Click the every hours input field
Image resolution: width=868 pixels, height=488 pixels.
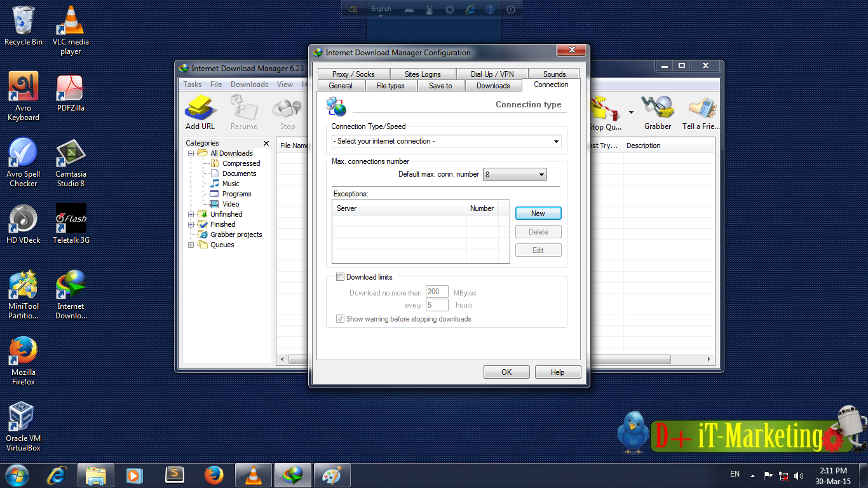point(437,305)
